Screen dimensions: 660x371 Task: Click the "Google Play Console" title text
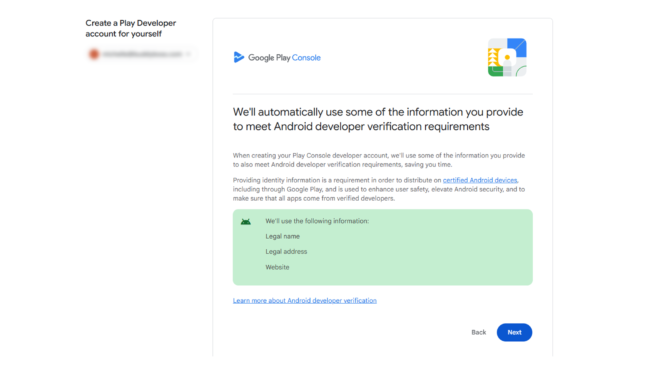[x=284, y=58]
